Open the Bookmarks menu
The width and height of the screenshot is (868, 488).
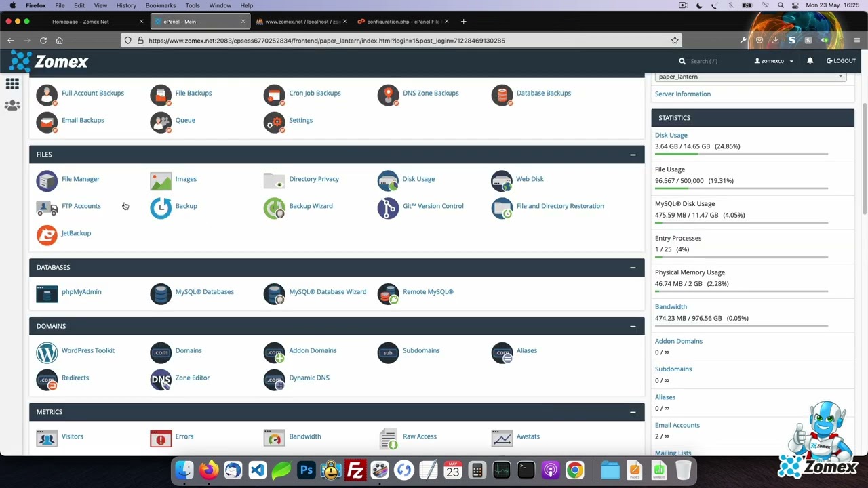tap(161, 5)
